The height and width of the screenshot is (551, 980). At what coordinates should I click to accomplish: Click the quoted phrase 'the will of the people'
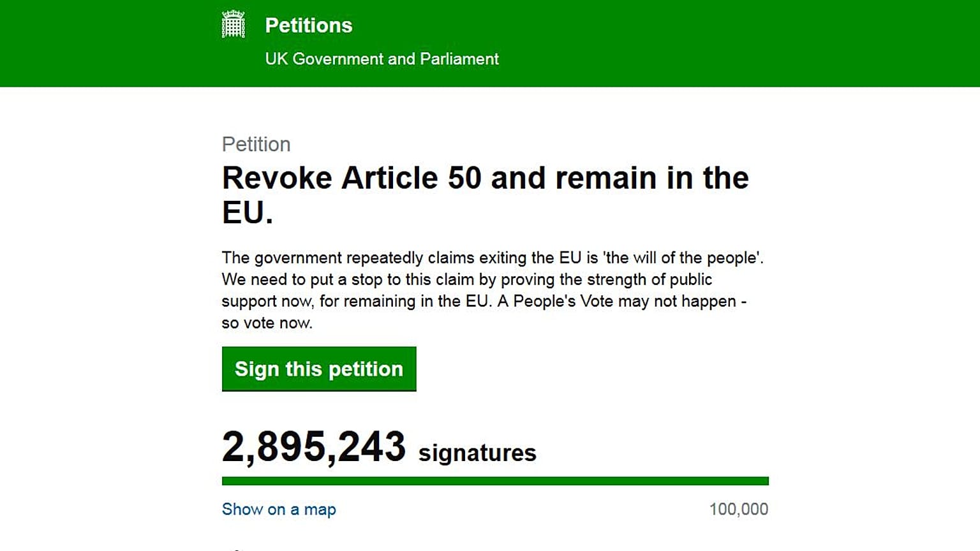click(x=681, y=258)
